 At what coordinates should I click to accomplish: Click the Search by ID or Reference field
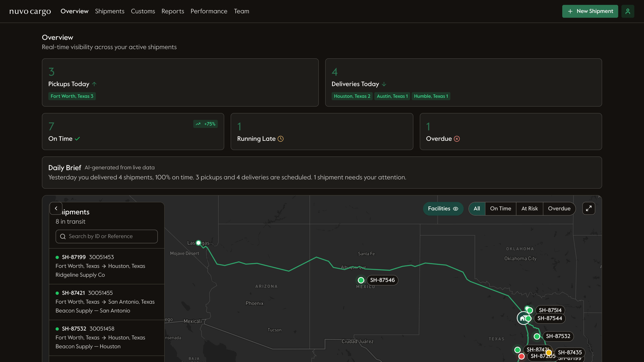coord(107,237)
